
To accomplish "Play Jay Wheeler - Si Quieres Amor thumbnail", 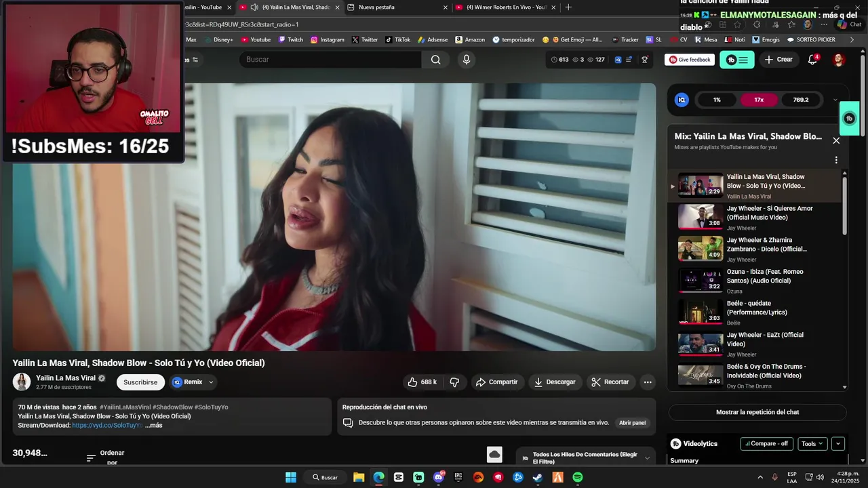I will click(701, 217).
